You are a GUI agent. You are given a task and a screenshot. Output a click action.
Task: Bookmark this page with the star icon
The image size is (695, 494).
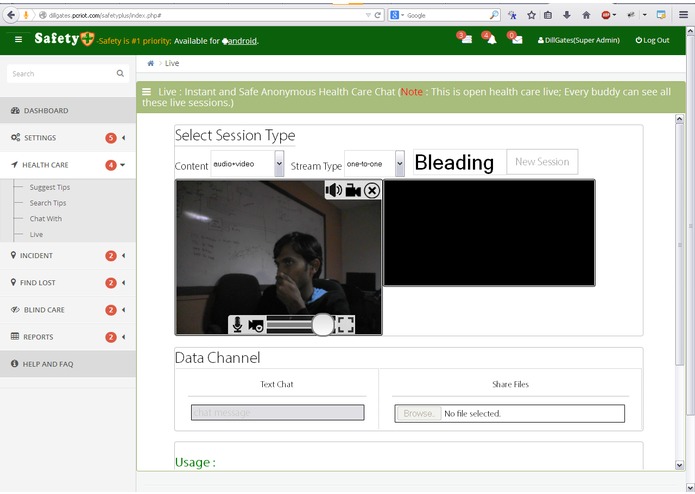531,15
